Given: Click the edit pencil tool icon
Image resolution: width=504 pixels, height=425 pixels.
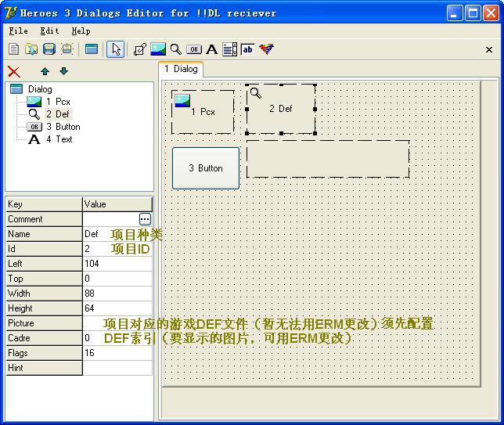Looking at the screenshot, I should 140,49.
